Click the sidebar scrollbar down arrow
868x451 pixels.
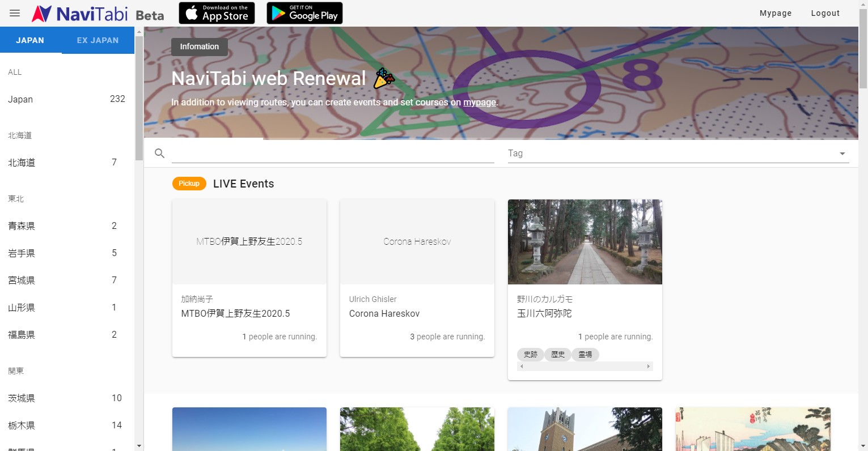pyautogui.click(x=139, y=446)
